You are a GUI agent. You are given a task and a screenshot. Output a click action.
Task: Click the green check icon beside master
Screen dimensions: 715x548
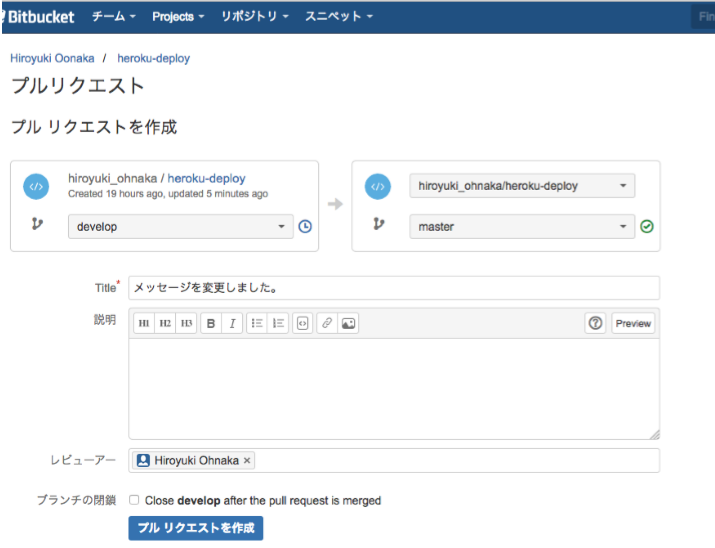647,227
